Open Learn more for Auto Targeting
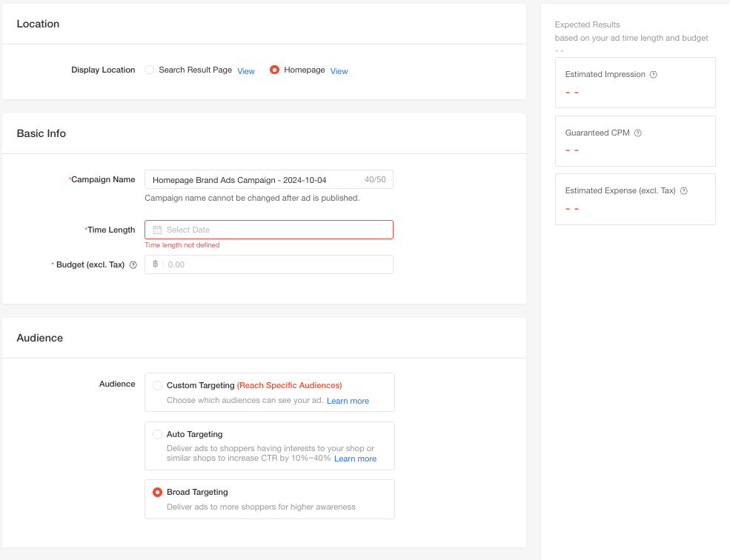This screenshot has width=730, height=560. click(x=355, y=459)
